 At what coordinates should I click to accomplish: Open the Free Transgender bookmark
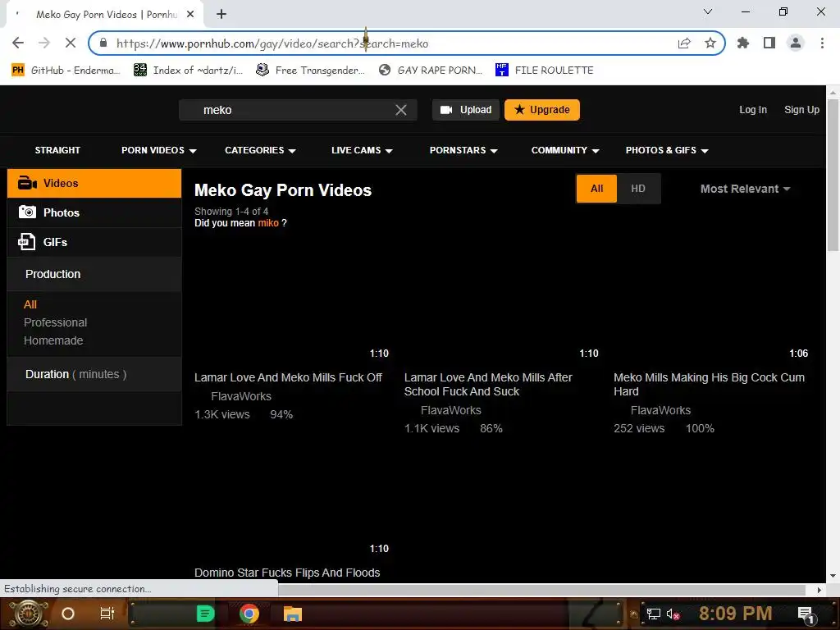[x=310, y=71]
